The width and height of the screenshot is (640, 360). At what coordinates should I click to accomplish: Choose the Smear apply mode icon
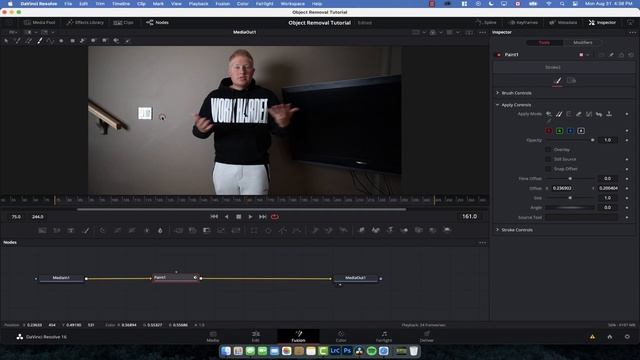coord(599,114)
